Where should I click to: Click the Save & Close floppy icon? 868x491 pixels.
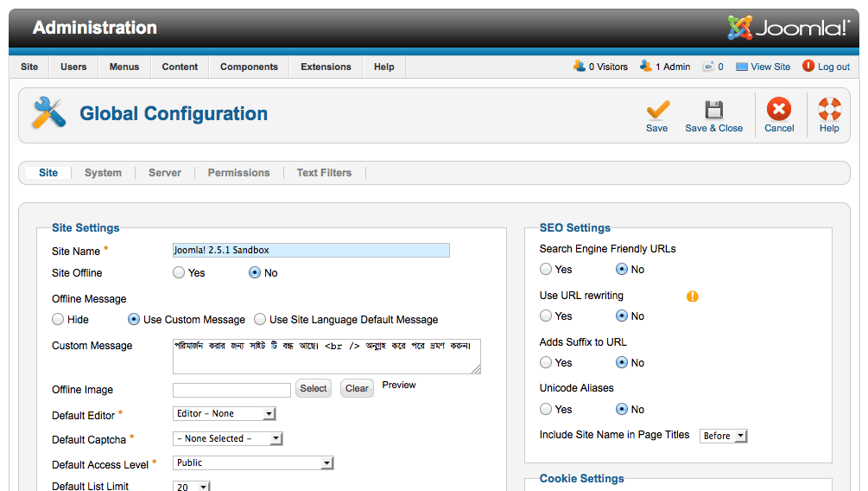click(713, 110)
